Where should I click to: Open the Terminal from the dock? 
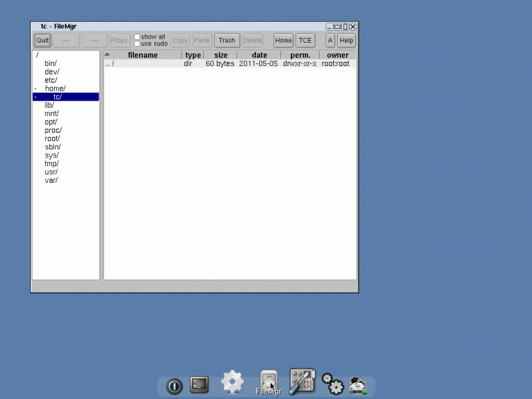pyautogui.click(x=199, y=384)
